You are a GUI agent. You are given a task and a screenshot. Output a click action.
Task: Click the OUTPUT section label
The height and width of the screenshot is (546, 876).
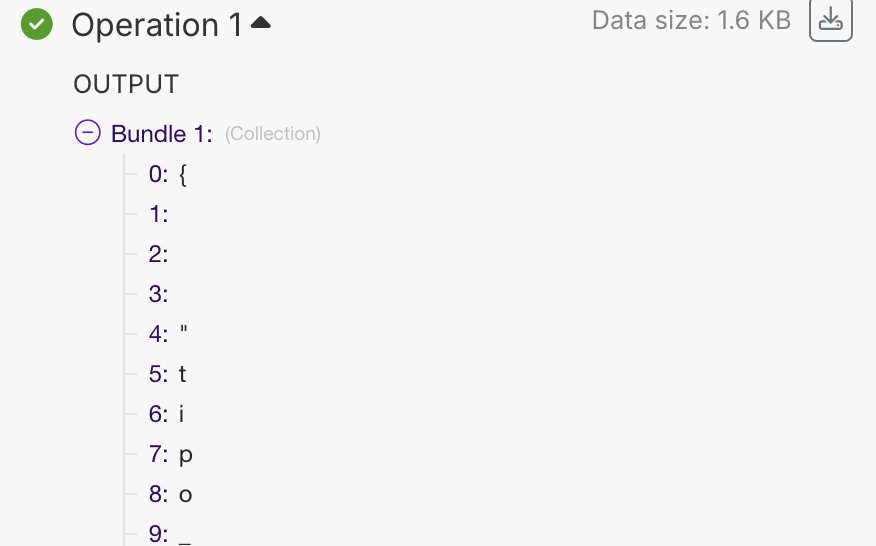[x=126, y=84]
